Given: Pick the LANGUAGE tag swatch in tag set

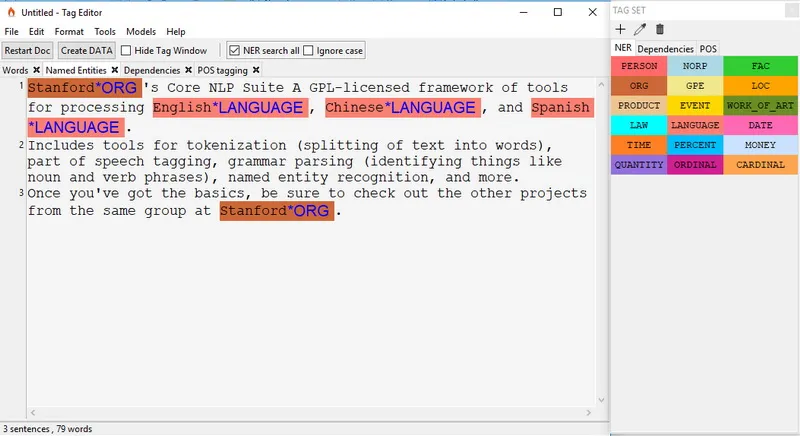Looking at the screenshot, I should click(695, 125).
